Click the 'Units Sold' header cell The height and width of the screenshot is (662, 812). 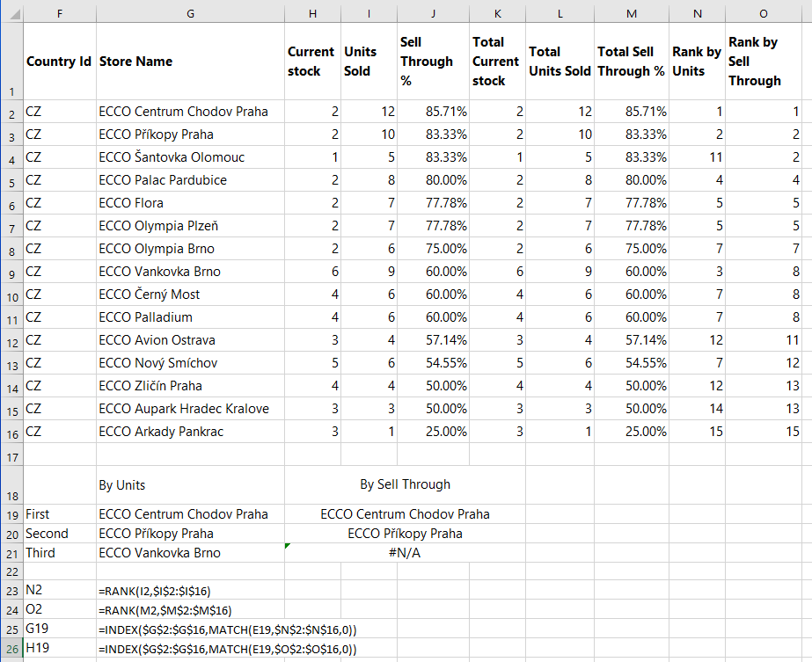(369, 62)
